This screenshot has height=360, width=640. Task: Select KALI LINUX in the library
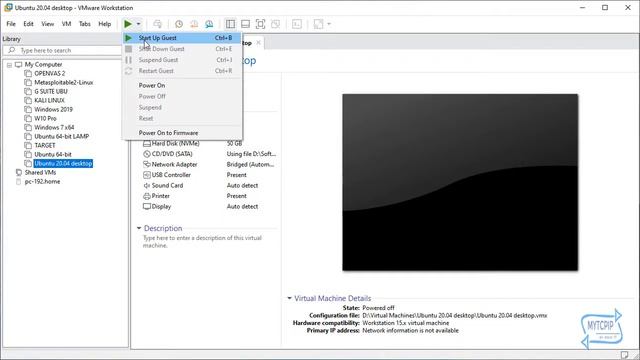[x=49, y=100]
